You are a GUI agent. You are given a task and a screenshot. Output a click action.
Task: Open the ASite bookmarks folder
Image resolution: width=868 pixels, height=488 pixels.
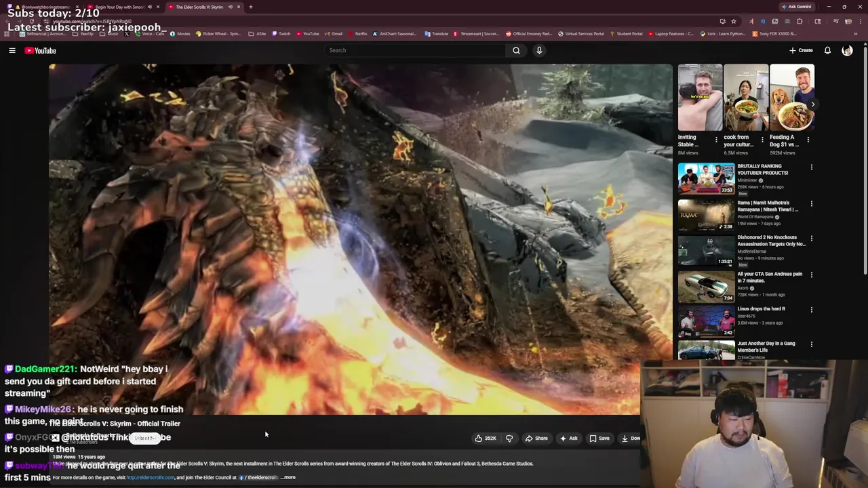258,34
